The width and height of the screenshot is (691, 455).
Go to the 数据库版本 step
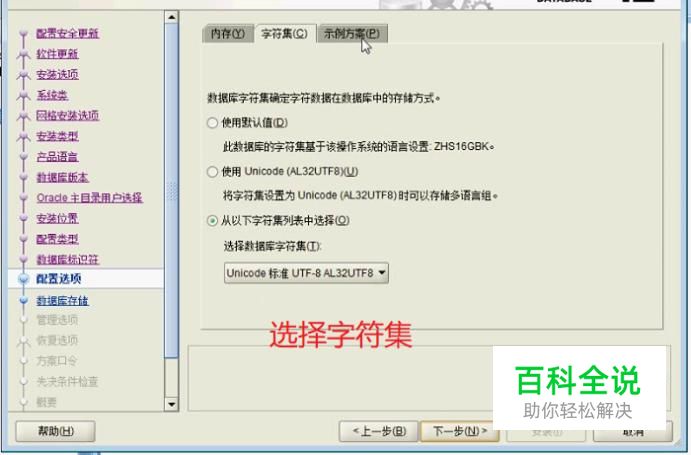tap(63, 177)
